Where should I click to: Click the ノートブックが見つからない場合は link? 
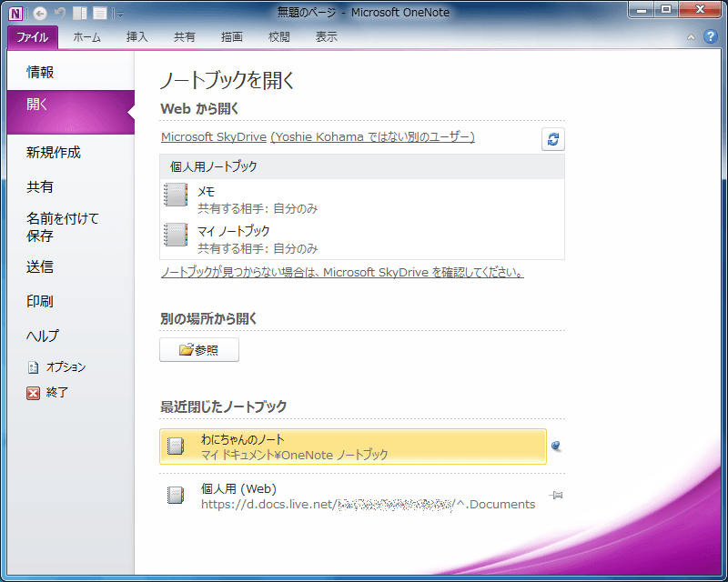(x=342, y=273)
